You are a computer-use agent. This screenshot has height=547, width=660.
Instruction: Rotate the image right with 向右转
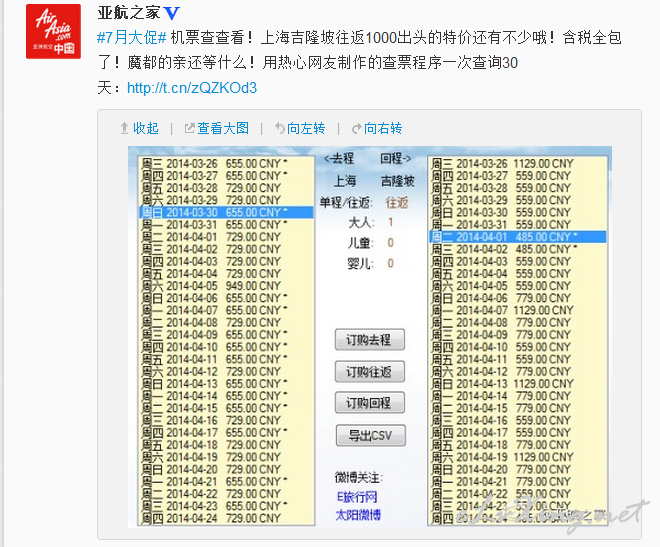[383, 128]
